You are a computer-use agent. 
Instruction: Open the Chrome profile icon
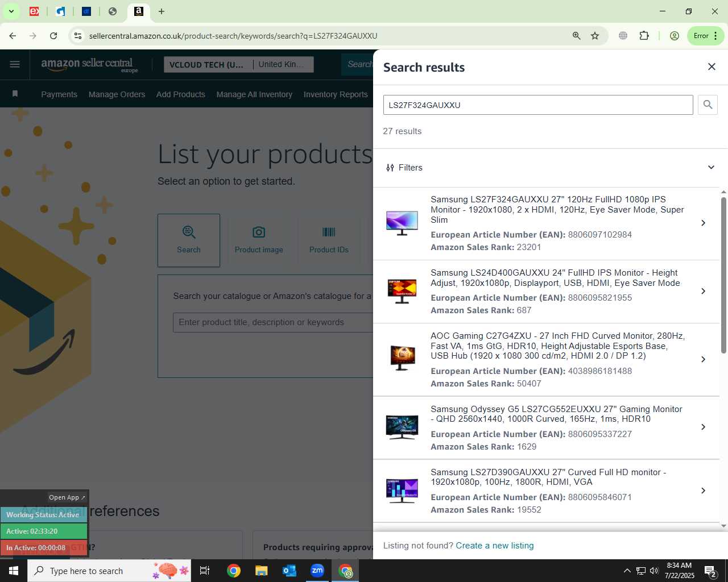[675, 36]
